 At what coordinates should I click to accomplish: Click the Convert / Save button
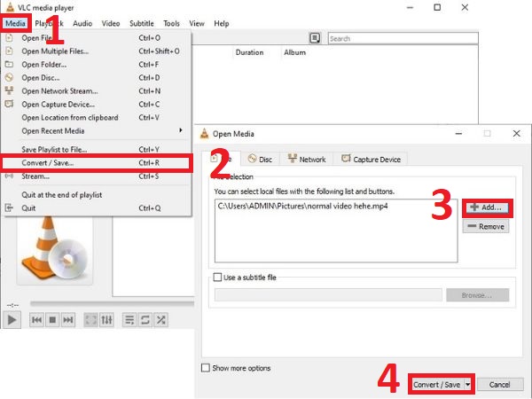pos(436,385)
